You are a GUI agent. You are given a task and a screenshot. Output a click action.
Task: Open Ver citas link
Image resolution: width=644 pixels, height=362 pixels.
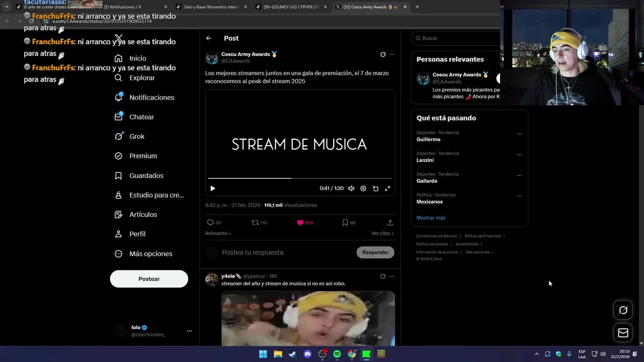point(382,233)
